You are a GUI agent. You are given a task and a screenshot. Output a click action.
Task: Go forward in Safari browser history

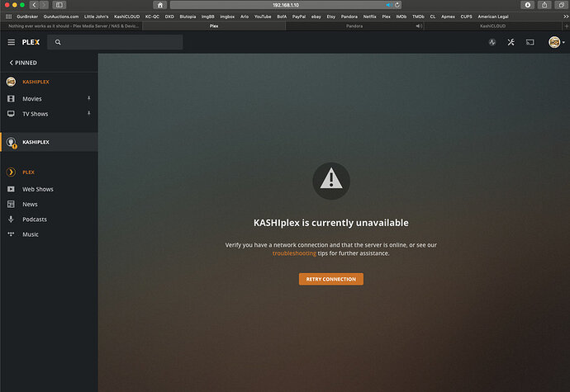pyautogui.click(x=44, y=5)
